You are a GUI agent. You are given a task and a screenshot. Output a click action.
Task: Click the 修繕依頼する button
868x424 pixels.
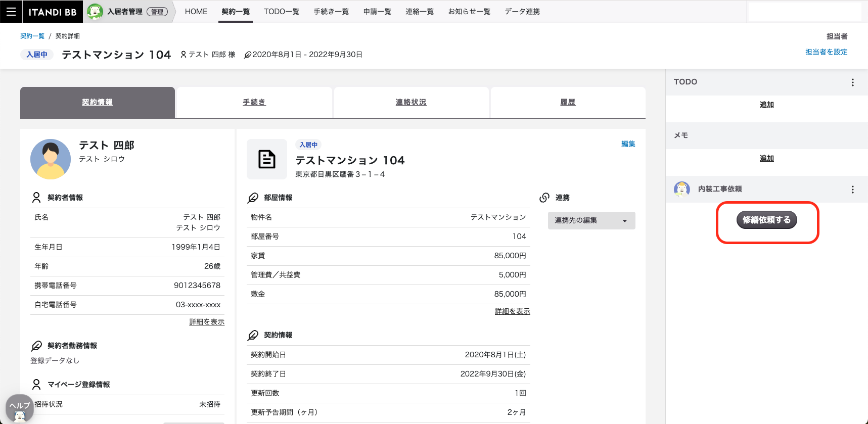(x=766, y=220)
